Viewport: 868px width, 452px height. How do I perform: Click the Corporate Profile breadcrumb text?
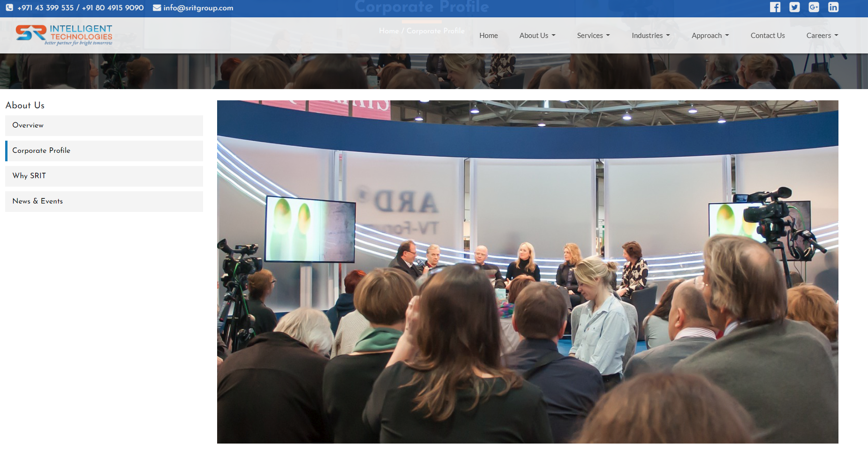pyautogui.click(x=436, y=31)
